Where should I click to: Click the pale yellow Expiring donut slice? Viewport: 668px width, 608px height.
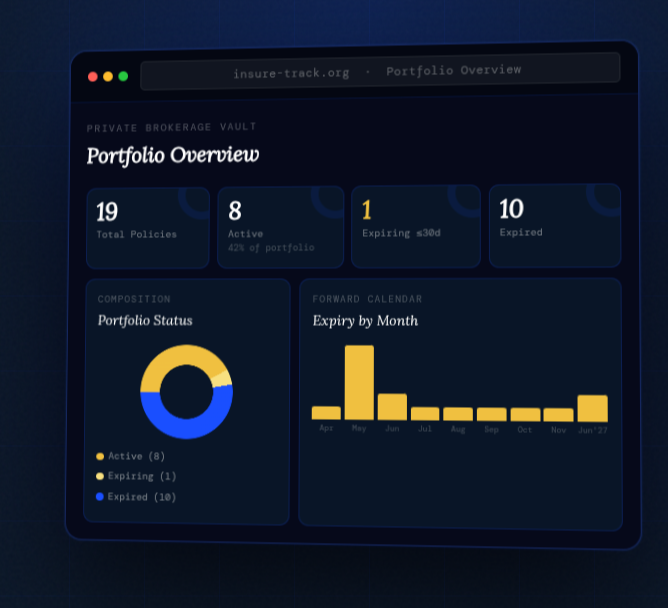click(222, 379)
